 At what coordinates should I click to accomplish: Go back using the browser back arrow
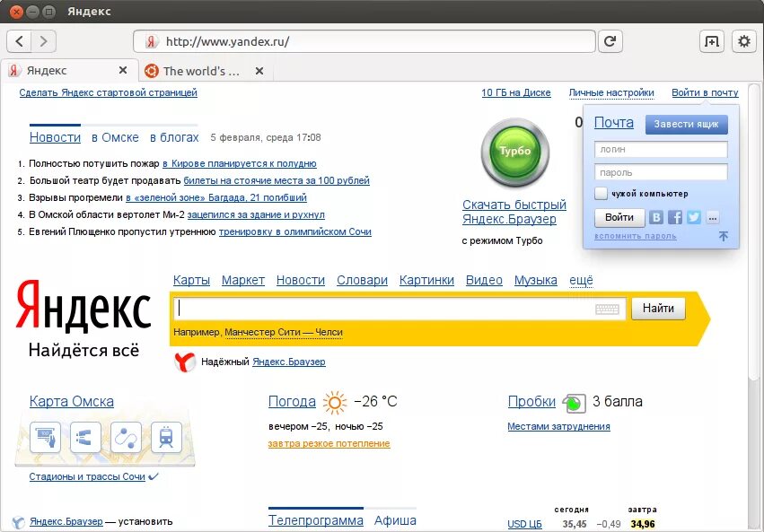(20, 41)
